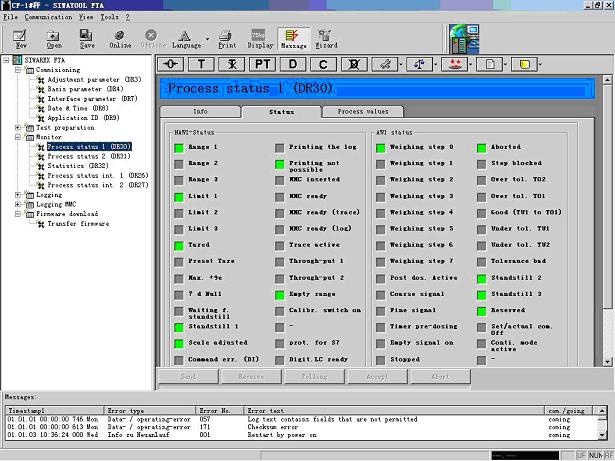Click the crossed-out D command button
The width and height of the screenshot is (615, 461).
[354, 64]
